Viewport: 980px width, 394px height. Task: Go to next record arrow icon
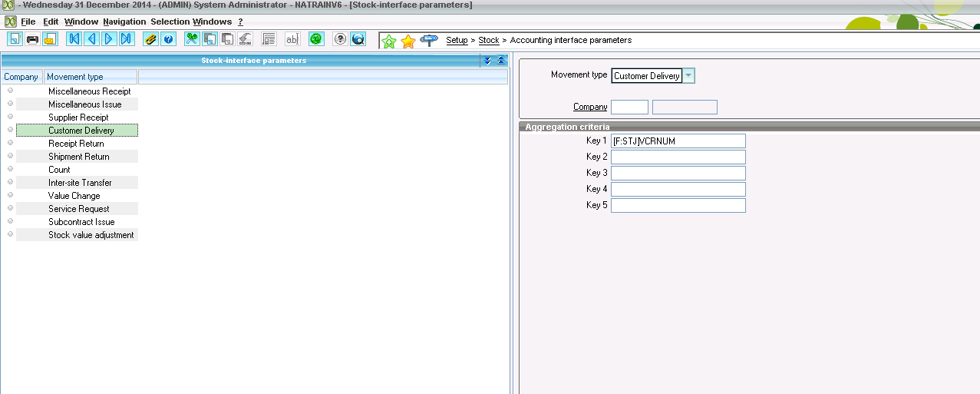(x=110, y=38)
